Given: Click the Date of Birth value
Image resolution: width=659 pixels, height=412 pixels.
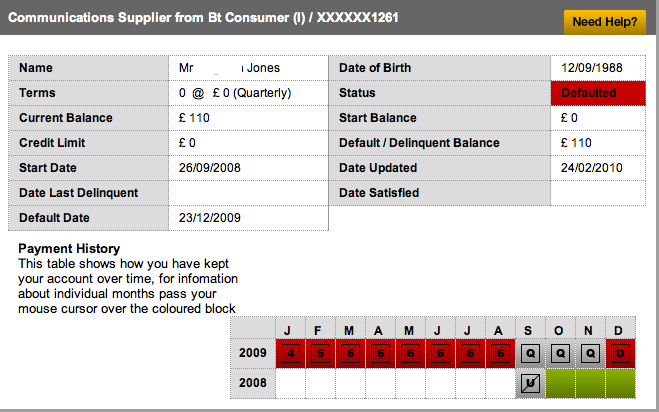Looking at the screenshot, I should [x=590, y=68].
